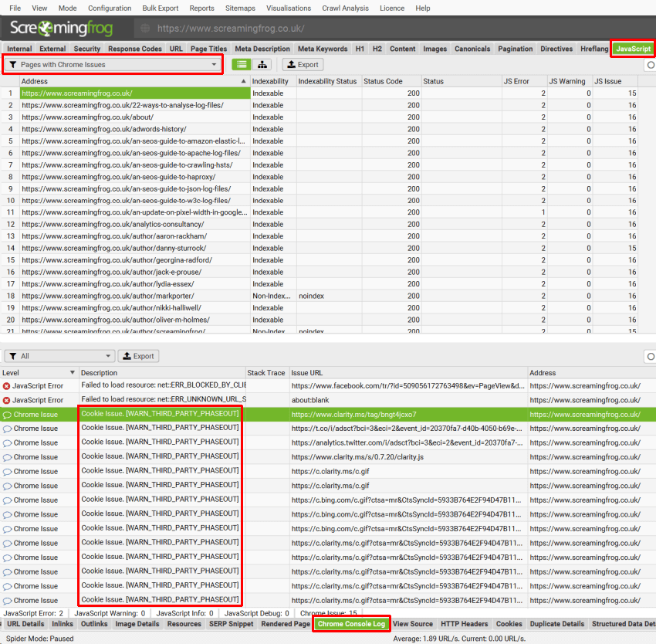Screen dimensions: 656x644
Task: Select the Canonicals tab
Action: 472,49
